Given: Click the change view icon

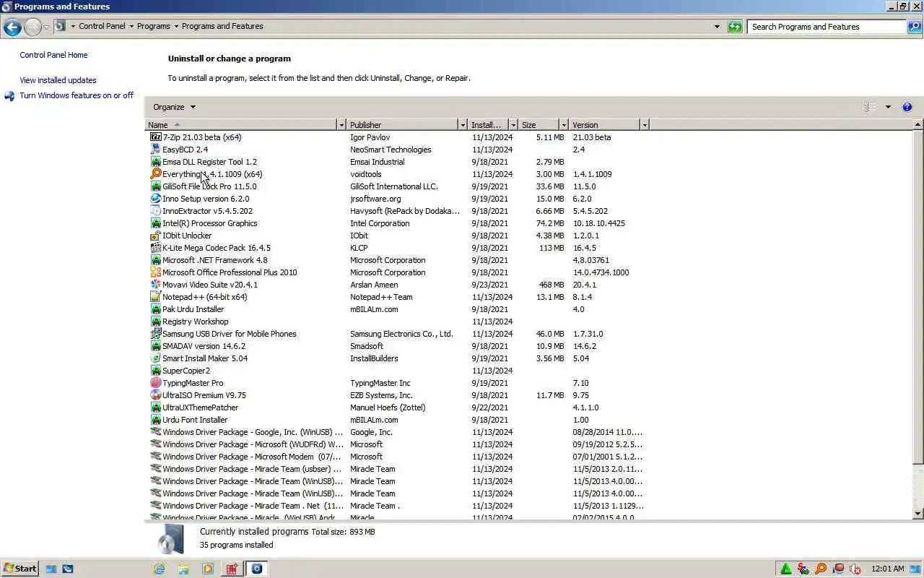Looking at the screenshot, I should click(870, 107).
